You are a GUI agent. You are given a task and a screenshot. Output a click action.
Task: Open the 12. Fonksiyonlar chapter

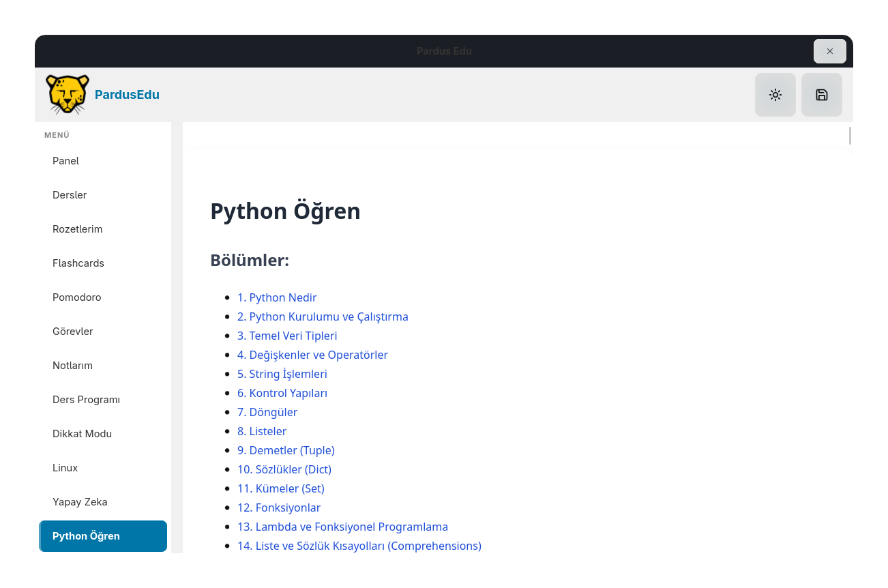pos(279,508)
